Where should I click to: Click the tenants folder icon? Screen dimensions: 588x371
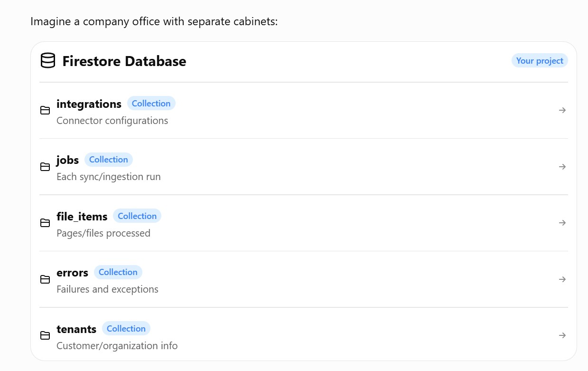coord(45,336)
